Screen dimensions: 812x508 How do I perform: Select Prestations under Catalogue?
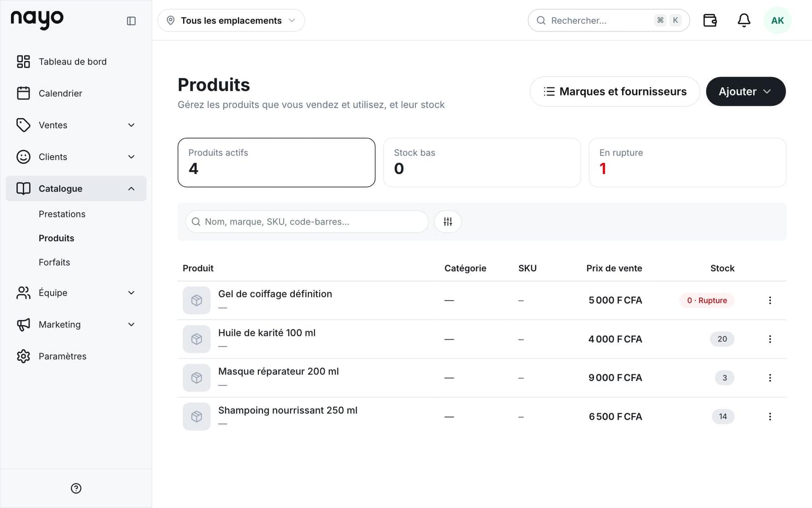[62, 214]
